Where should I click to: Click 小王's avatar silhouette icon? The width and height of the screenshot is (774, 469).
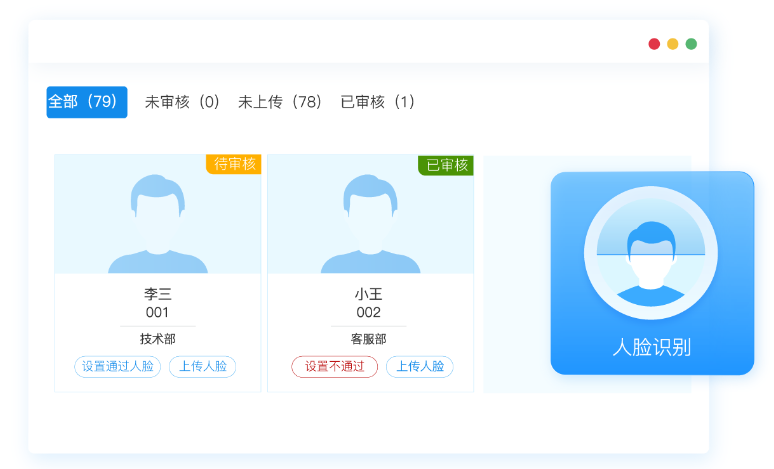pyautogui.click(x=370, y=223)
